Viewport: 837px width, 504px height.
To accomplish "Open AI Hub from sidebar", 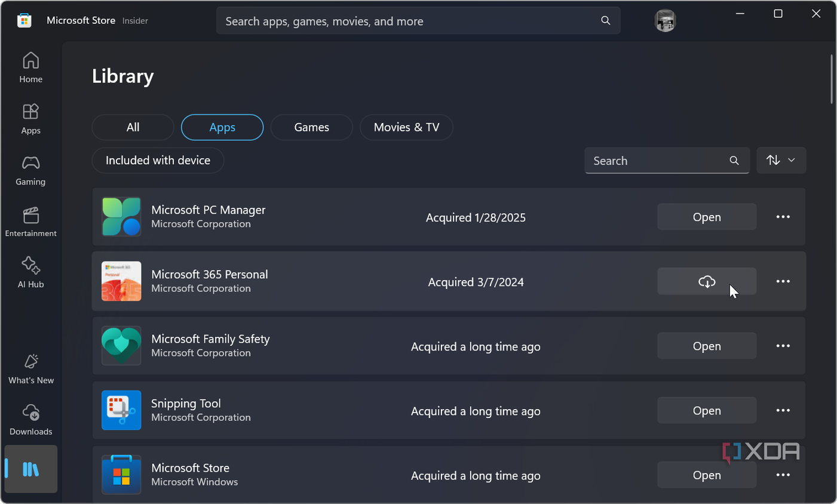I will pos(30,273).
